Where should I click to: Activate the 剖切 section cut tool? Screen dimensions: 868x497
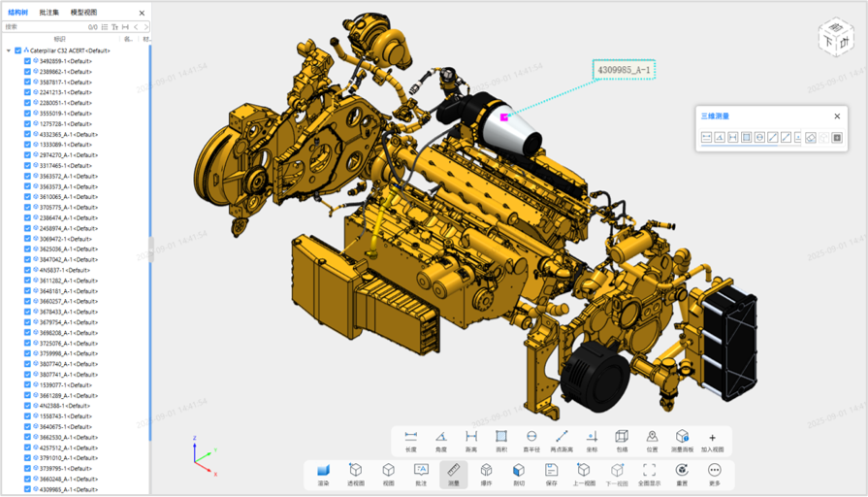pos(519,473)
